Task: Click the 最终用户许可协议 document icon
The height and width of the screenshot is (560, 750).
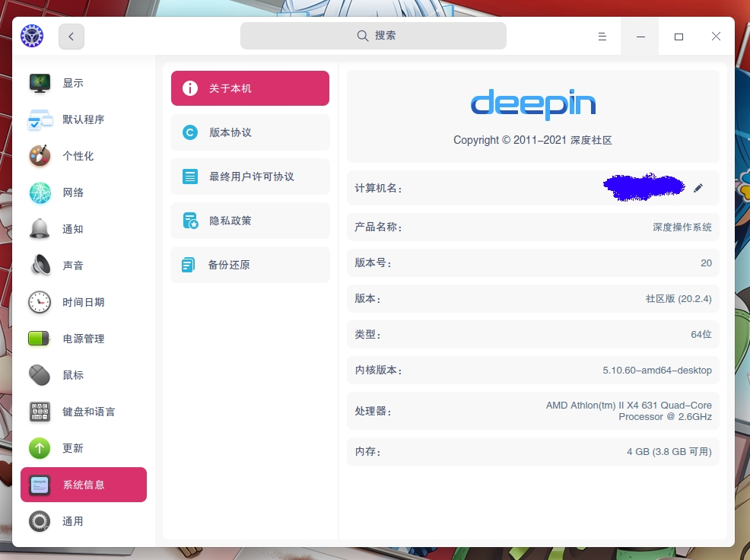Action: point(190,176)
